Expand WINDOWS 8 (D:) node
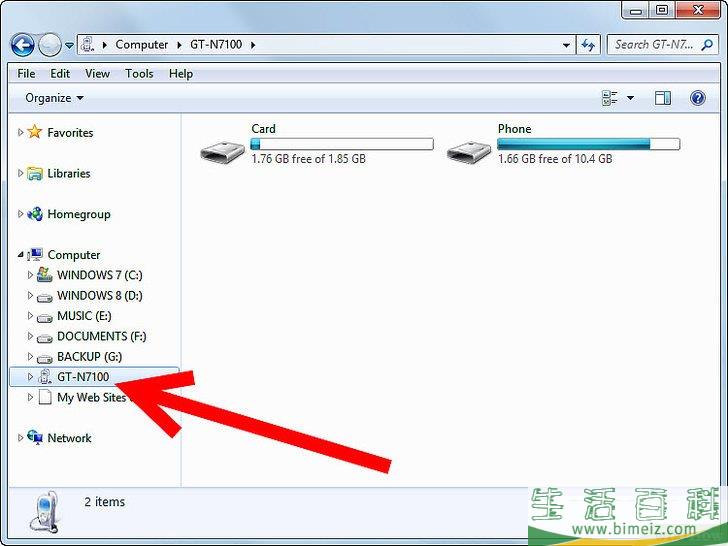 coord(30,295)
